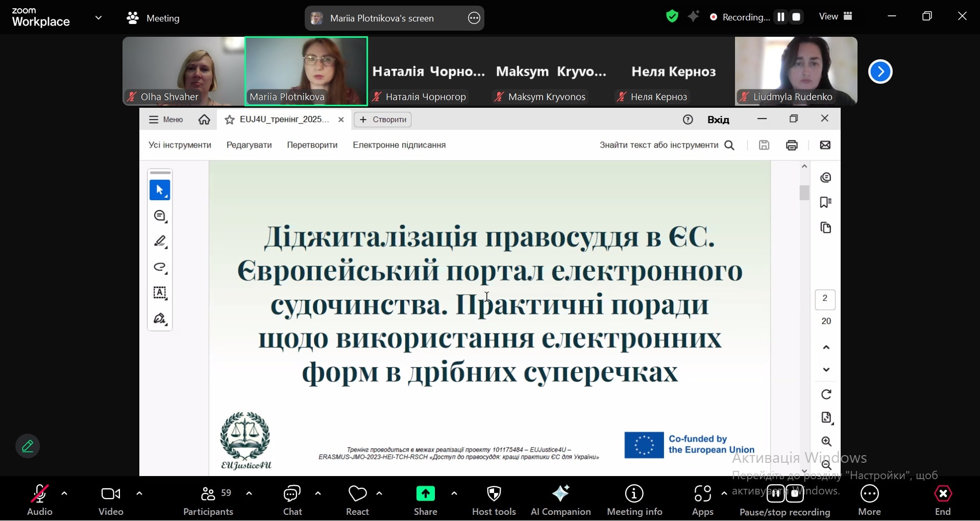Click the Створити button
980x521 pixels.
pyautogui.click(x=383, y=120)
